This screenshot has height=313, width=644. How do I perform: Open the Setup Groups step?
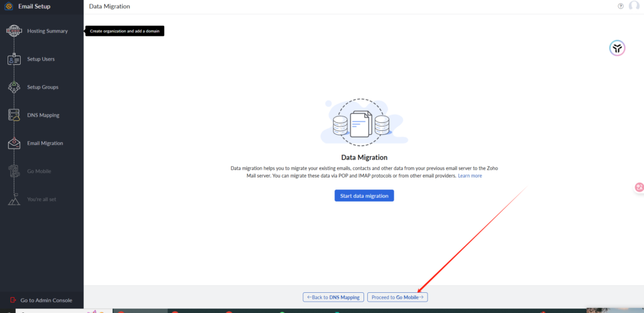[x=43, y=87]
